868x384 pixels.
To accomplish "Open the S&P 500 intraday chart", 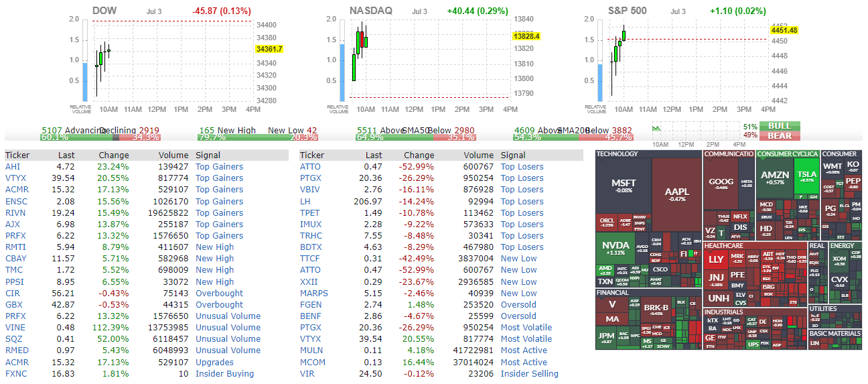I will point(690,60).
